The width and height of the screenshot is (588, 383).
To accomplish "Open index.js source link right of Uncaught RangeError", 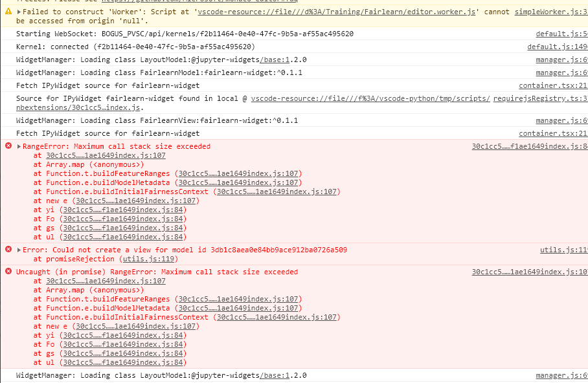I will tap(530, 272).
